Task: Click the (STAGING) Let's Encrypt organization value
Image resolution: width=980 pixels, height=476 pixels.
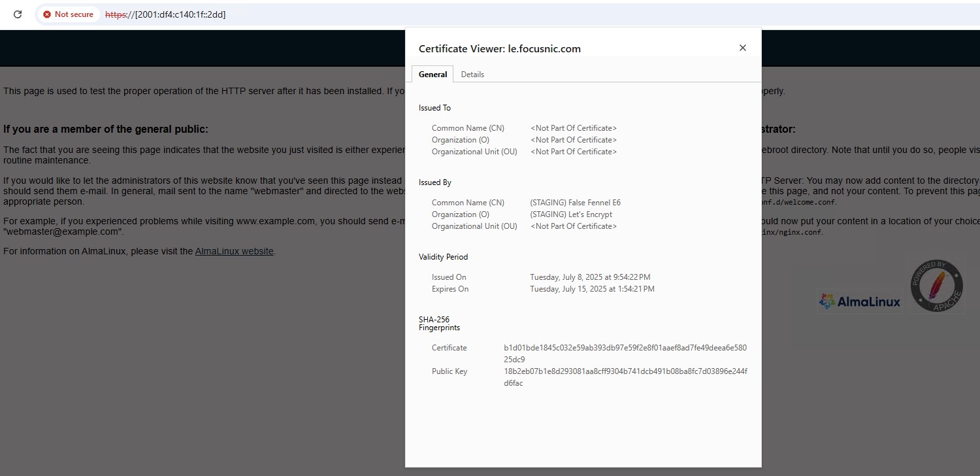Action: [571, 214]
